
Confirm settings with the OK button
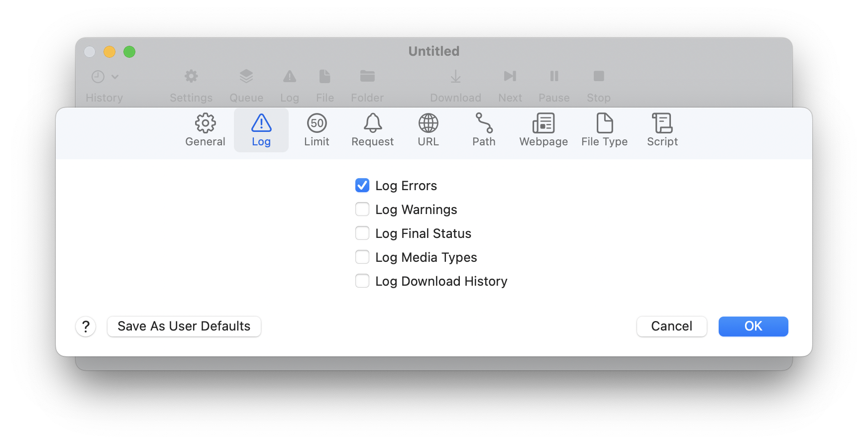(753, 327)
